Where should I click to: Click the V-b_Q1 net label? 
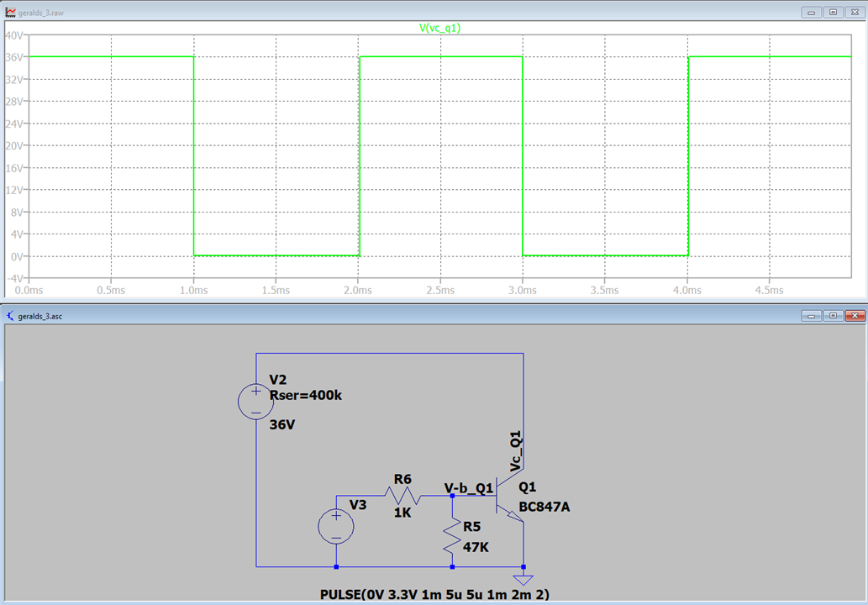click(468, 487)
